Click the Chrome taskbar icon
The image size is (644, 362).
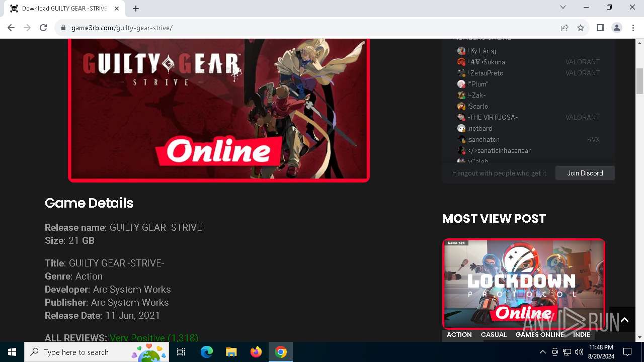[x=281, y=352]
